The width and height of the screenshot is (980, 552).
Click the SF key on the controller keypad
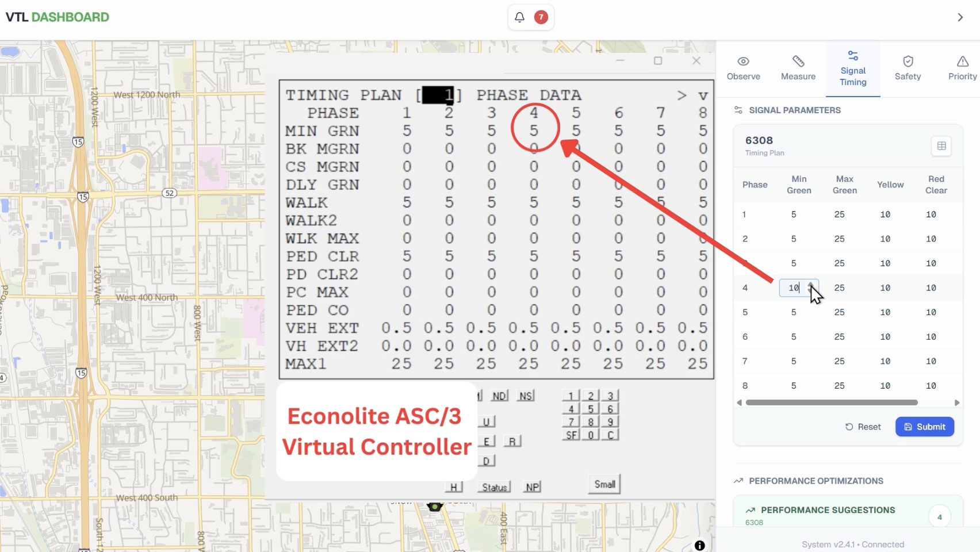(571, 435)
